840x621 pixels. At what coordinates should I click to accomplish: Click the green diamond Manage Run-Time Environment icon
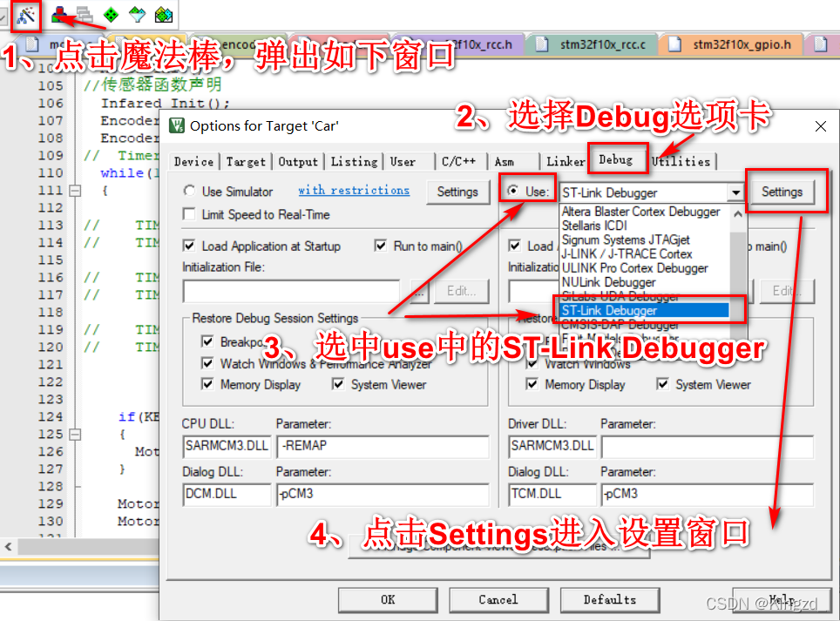coord(111,15)
